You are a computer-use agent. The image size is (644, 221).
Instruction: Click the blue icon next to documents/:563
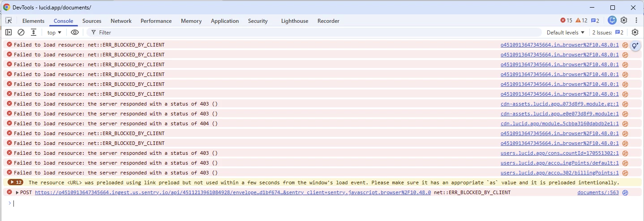pos(625,192)
